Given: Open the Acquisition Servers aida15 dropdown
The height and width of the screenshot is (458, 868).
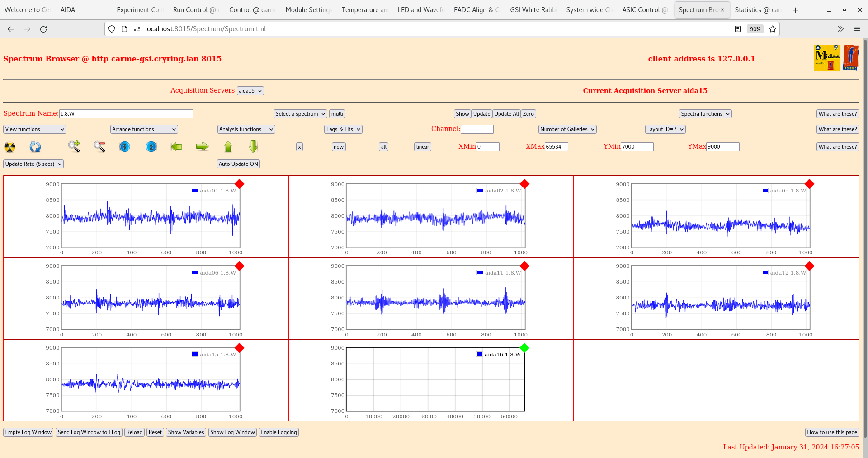Looking at the screenshot, I should coord(250,91).
